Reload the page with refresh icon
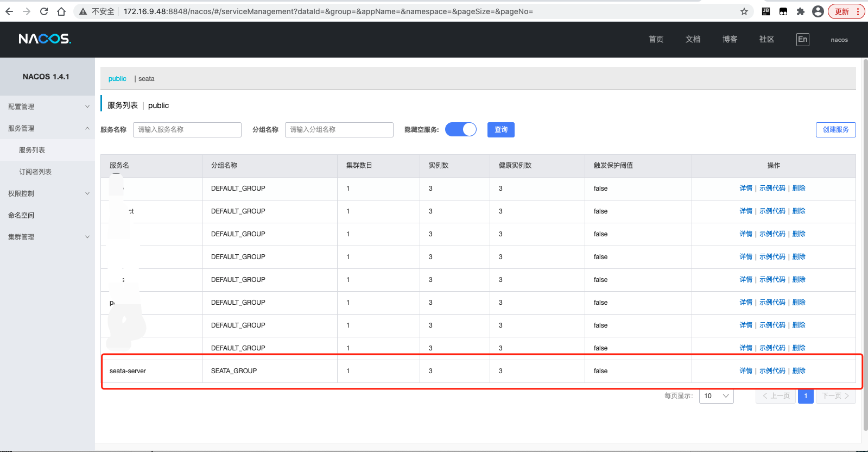 tap(44, 11)
